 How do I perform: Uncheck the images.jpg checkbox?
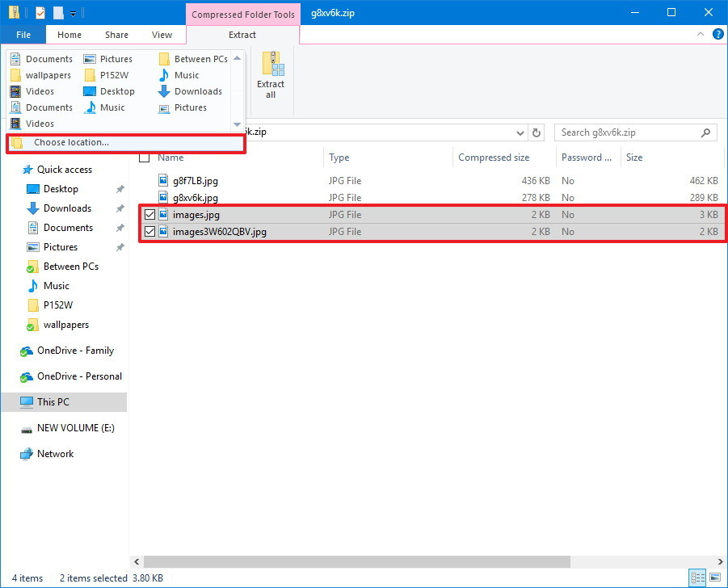(x=149, y=214)
